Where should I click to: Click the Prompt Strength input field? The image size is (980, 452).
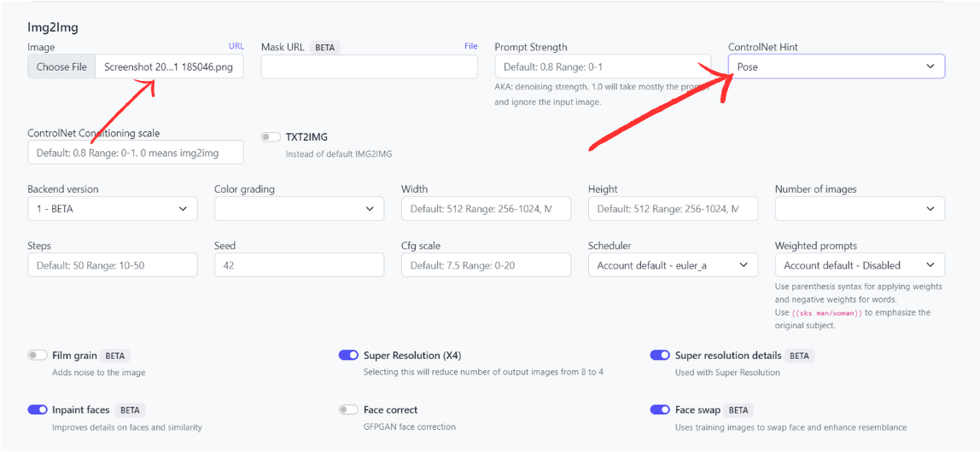(602, 67)
